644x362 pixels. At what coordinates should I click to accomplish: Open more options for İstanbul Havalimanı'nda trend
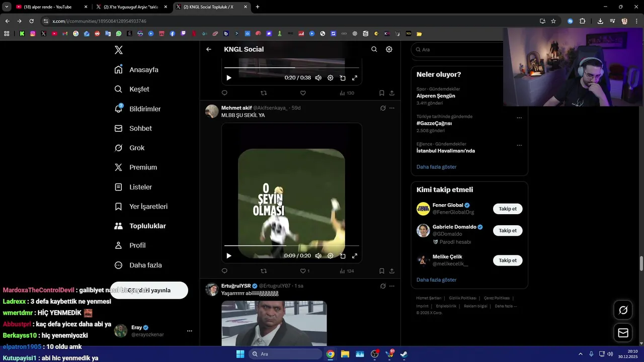519,145
